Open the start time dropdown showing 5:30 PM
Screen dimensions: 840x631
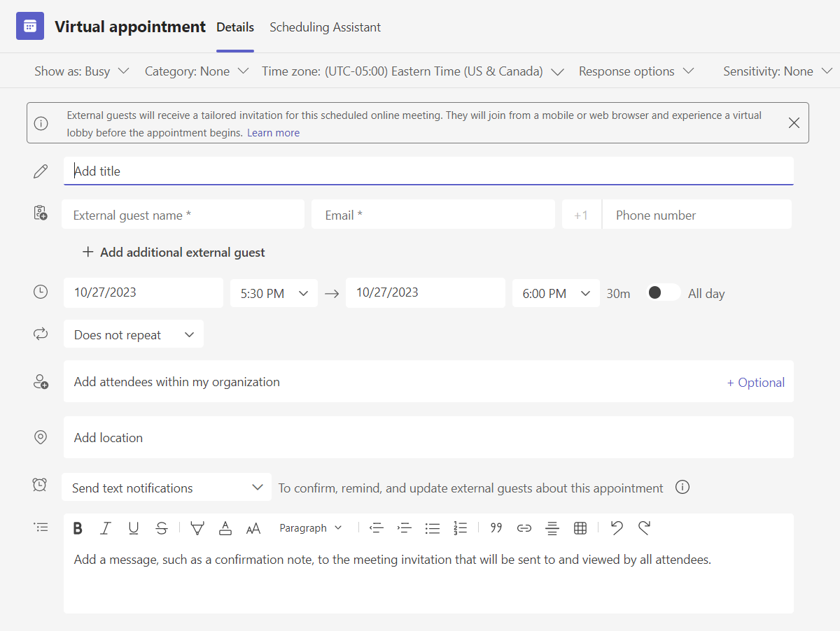274,293
